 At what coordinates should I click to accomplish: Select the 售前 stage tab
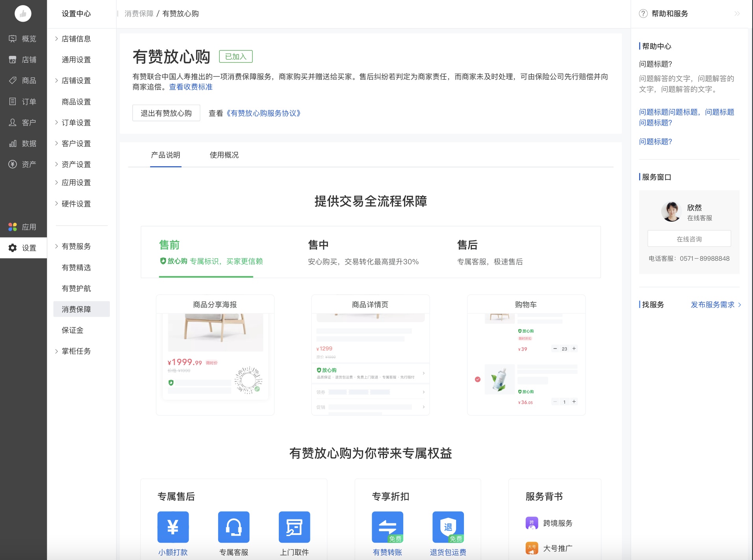point(211,252)
